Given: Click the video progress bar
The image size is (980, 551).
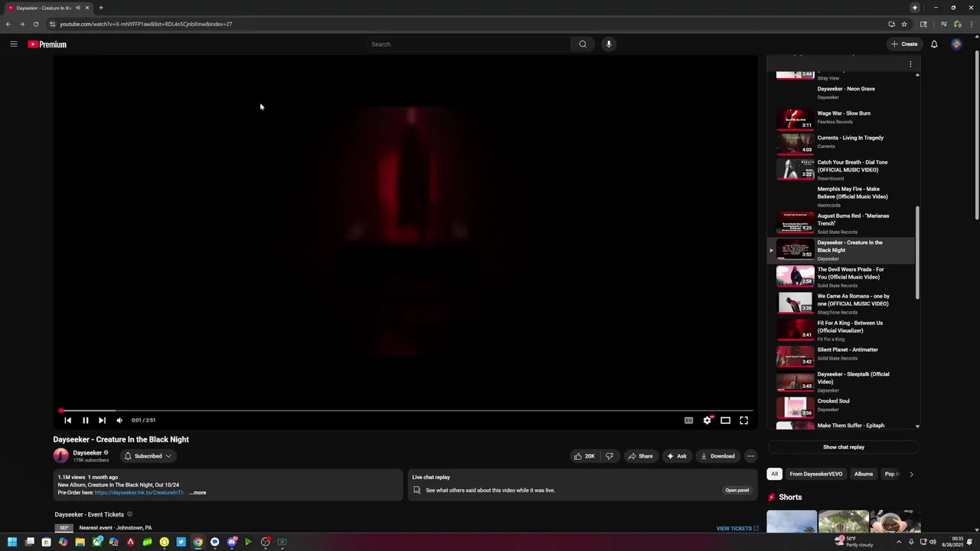Looking at the screenshot, I should [x=406, y=411].
